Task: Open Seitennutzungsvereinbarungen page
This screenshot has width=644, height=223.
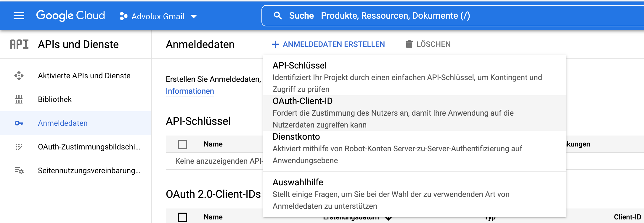Action: (x=76, y=171)
